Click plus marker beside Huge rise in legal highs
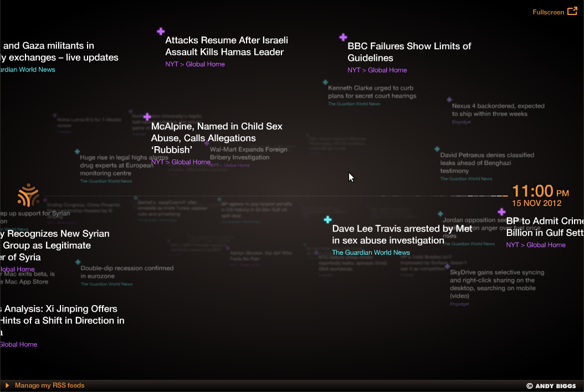This screenshot has height=392, width=584. (x=77, y=152)
